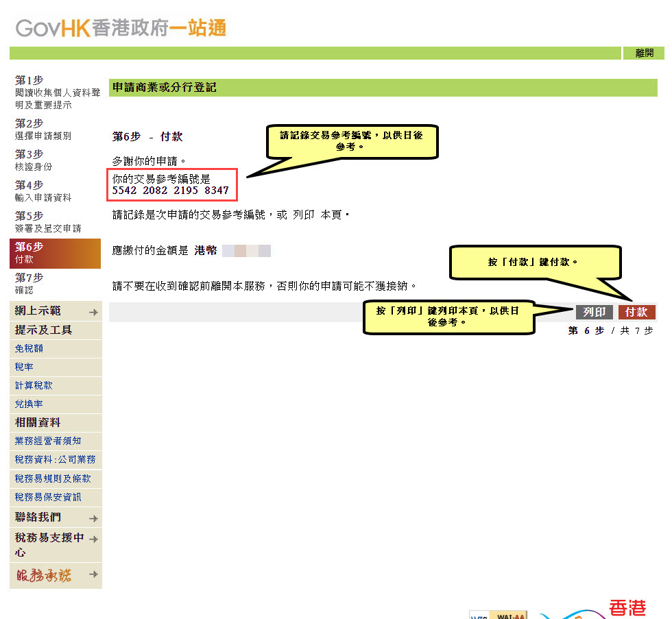
Task: Expand the 稅務易支援中心 section
Action: [x=93, y=539]
